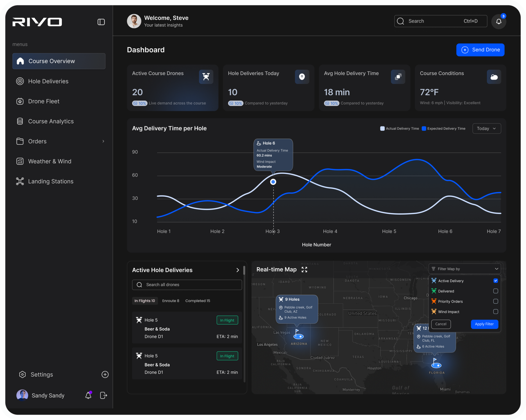Click the Arizona golf flag map marker

tap(298, 334)
